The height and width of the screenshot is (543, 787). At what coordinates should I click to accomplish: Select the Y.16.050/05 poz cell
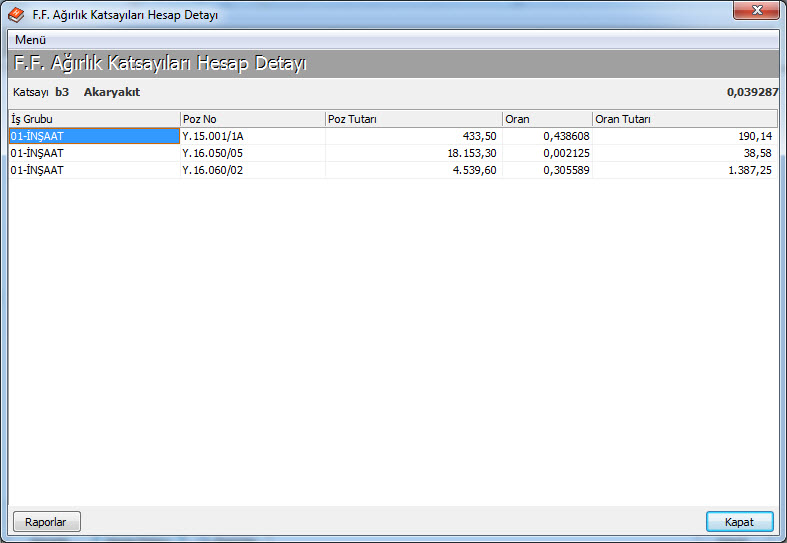click(252, 153)
